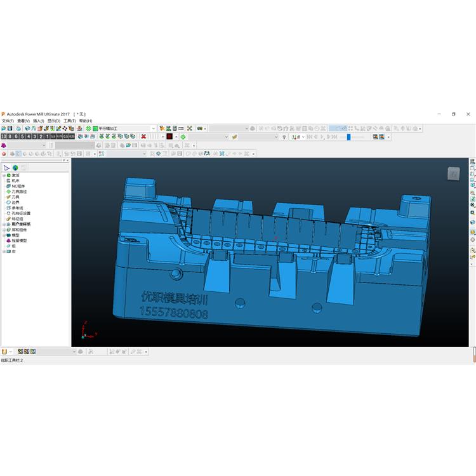476x476 pixels.
Task: Expand the 层和组合 tree node
Action: [x=4, y=230]
